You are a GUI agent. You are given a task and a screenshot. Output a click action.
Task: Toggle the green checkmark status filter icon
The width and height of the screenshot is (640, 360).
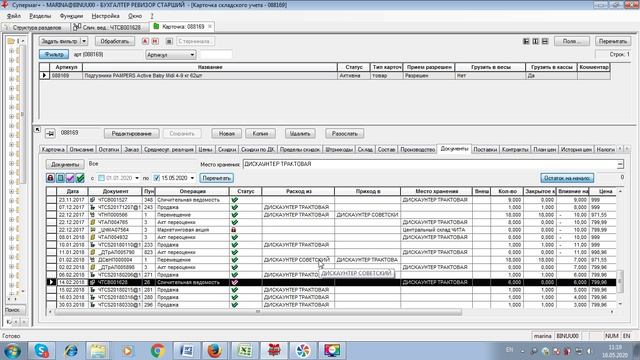tap(80, 178)
